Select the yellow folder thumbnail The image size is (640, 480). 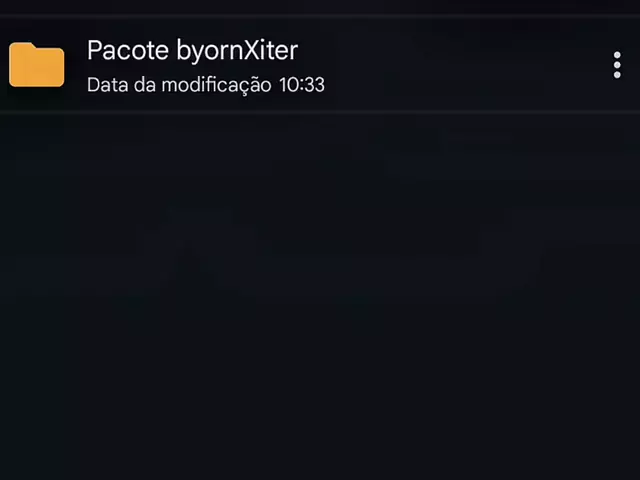click(x=37, y=64)
